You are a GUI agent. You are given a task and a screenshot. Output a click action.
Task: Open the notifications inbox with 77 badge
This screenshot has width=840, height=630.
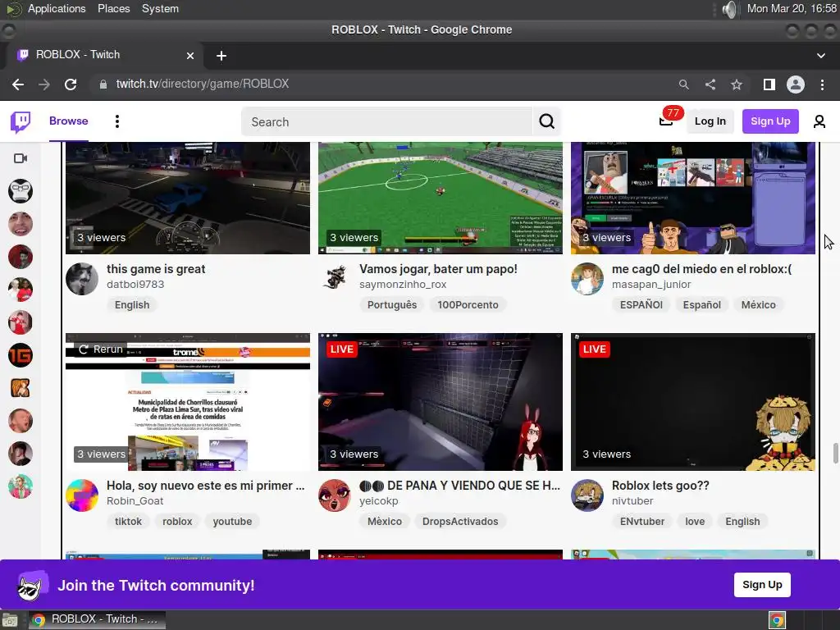tap(666, 121)
